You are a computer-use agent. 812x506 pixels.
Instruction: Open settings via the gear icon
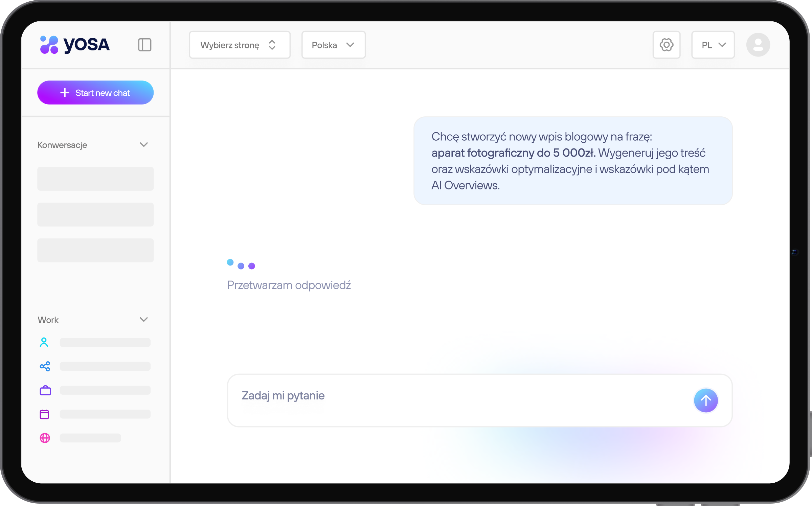(x=667, y=45)
